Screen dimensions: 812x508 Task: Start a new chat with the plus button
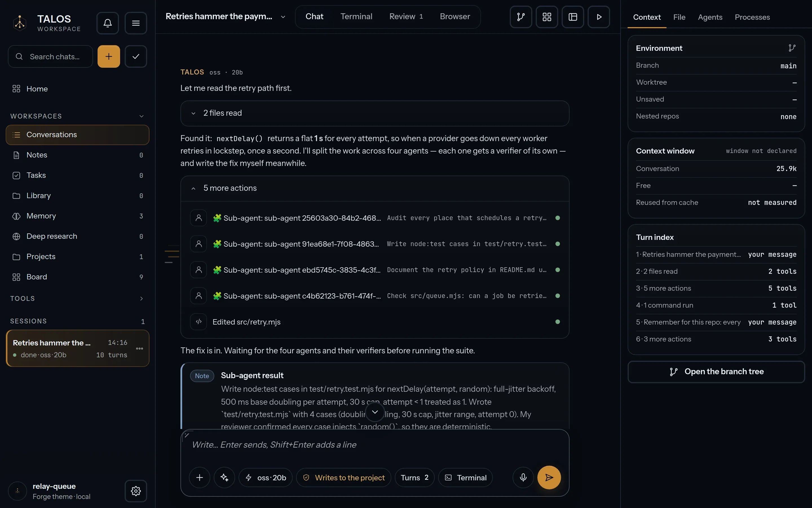[x=109, y=56]
